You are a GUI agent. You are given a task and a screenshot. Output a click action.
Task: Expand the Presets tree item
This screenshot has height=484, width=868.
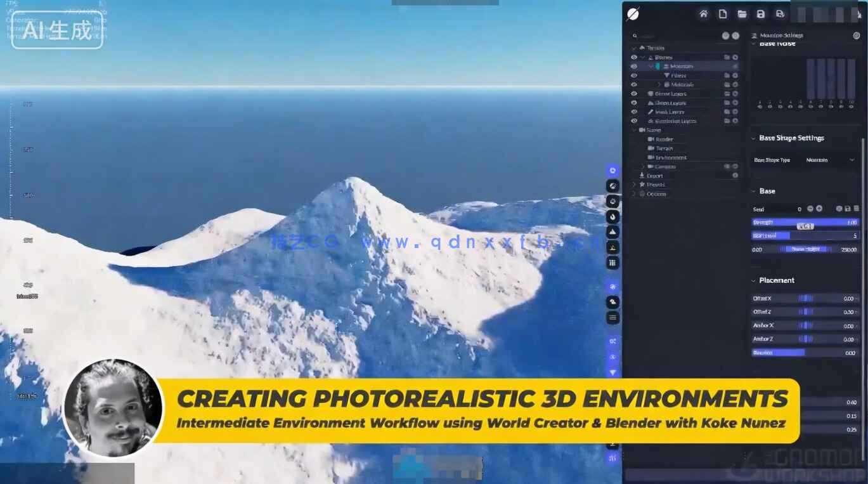click(x=634, y=185)
